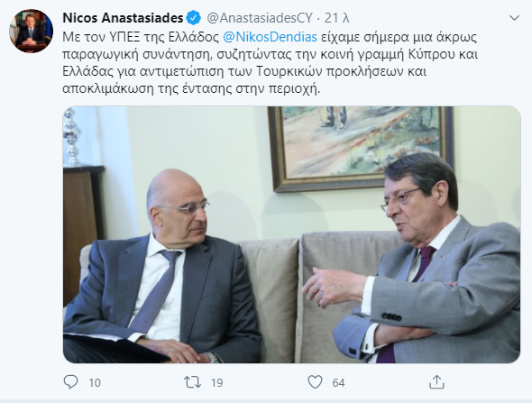Open Nicos Anastasiades profile avatar
532x403 pixels.
coord(31,31)
